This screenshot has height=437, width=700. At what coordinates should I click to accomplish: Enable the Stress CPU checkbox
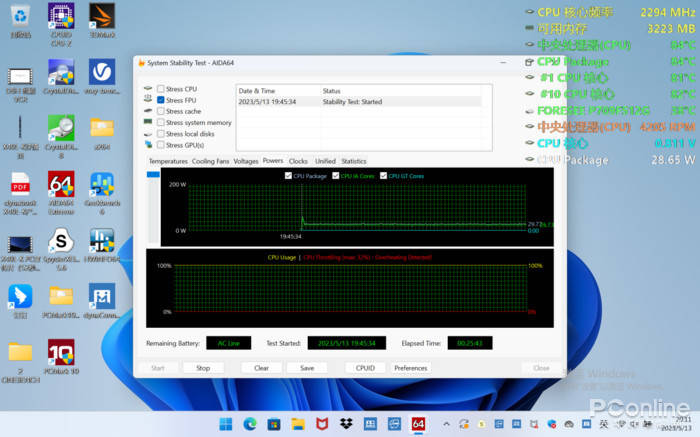(x=161, y=89)
